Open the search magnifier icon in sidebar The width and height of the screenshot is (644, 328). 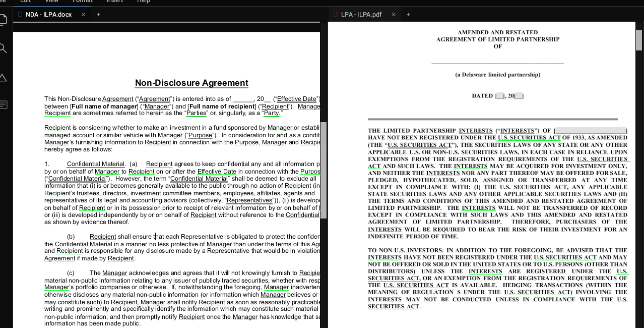[3, 48]
